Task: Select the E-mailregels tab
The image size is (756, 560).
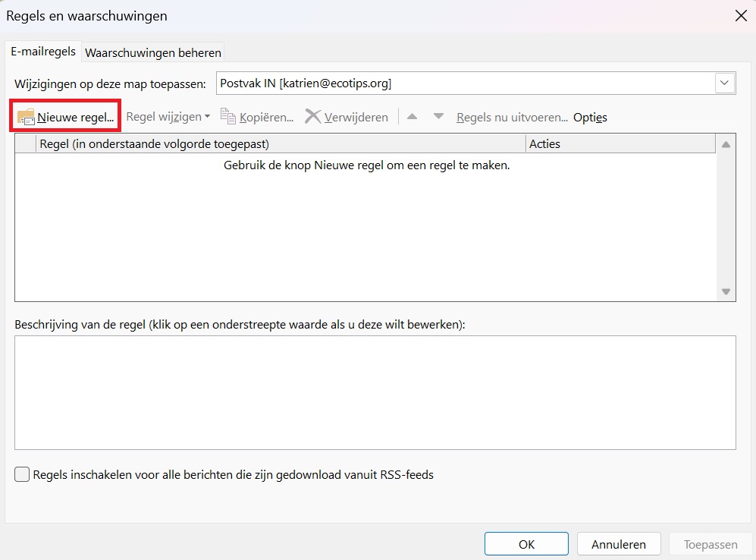Action: click(x=42, y=52)
